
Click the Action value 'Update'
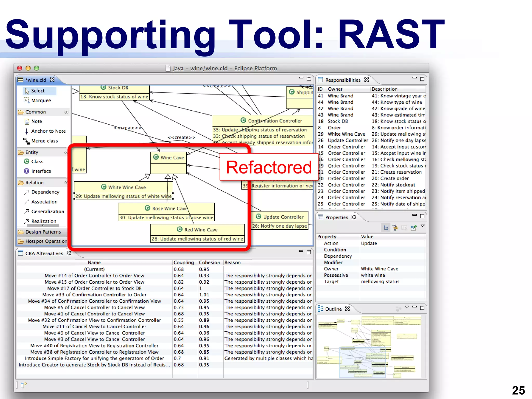369,243
